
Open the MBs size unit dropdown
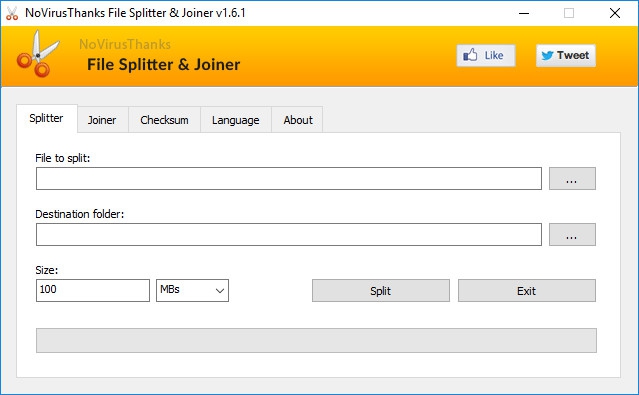[x=192, y=290]
